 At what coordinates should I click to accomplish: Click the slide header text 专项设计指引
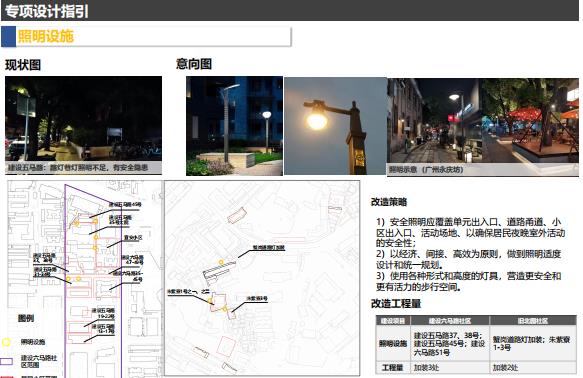[46, 11]
